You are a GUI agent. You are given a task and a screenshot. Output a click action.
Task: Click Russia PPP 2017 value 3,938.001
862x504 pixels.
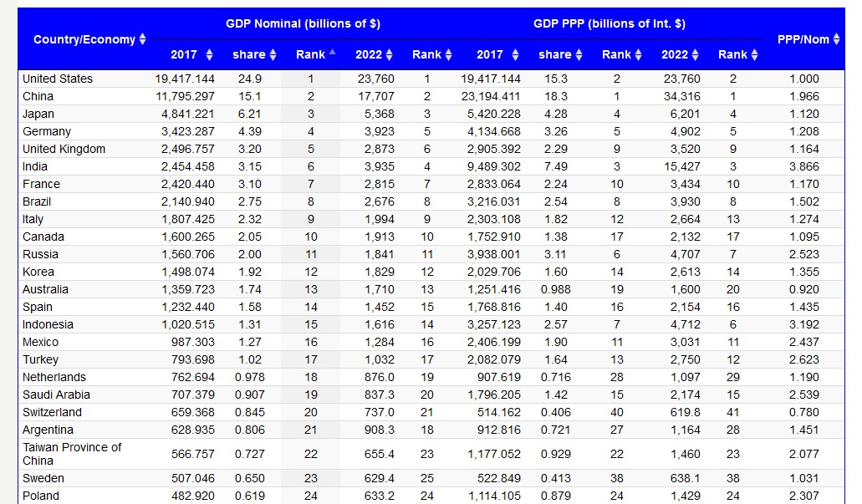pyautogui.click(x=493, y=254)
